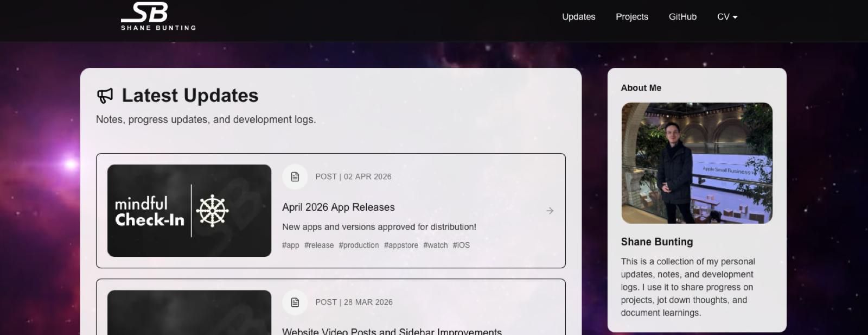Viewport: 868px width, 335px height.
Task: Open the mindful Check-In thumbnail
Action: pyautogui.click(x=189, y=211)
